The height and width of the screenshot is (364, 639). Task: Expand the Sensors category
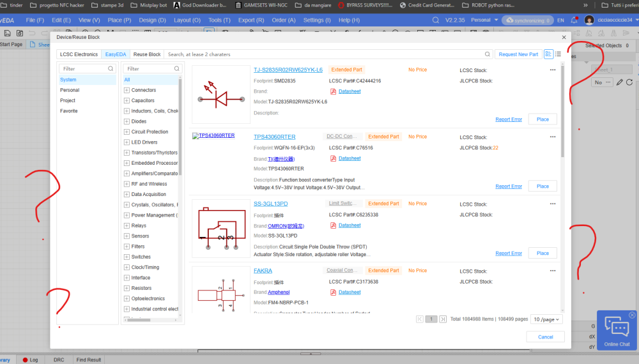point(127,236)
